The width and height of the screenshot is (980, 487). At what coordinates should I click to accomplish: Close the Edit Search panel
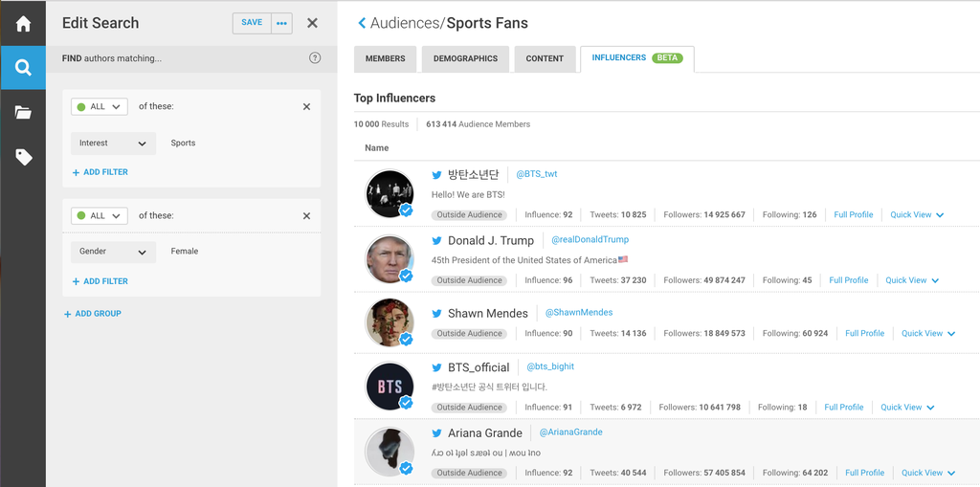312,23
